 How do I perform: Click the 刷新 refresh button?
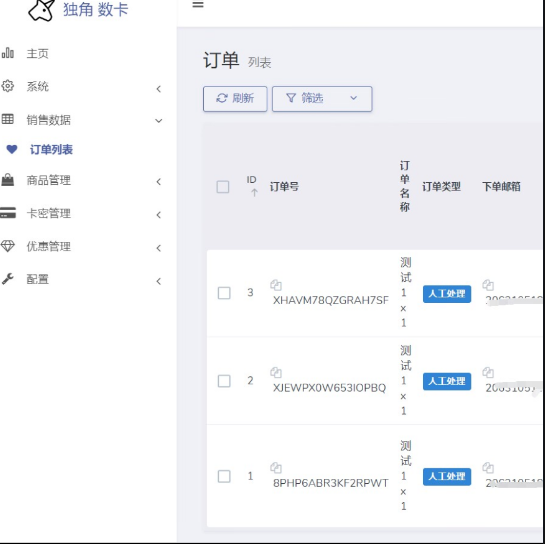click(235, 99)
